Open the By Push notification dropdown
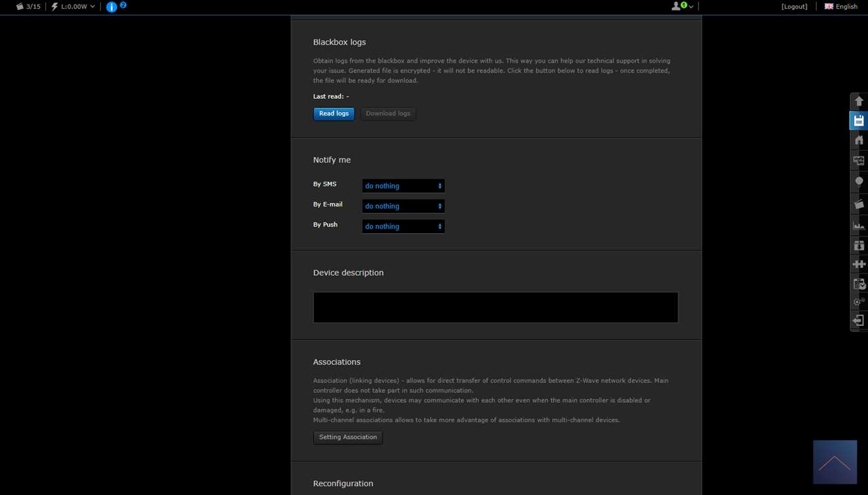 [x=403, y=226]
